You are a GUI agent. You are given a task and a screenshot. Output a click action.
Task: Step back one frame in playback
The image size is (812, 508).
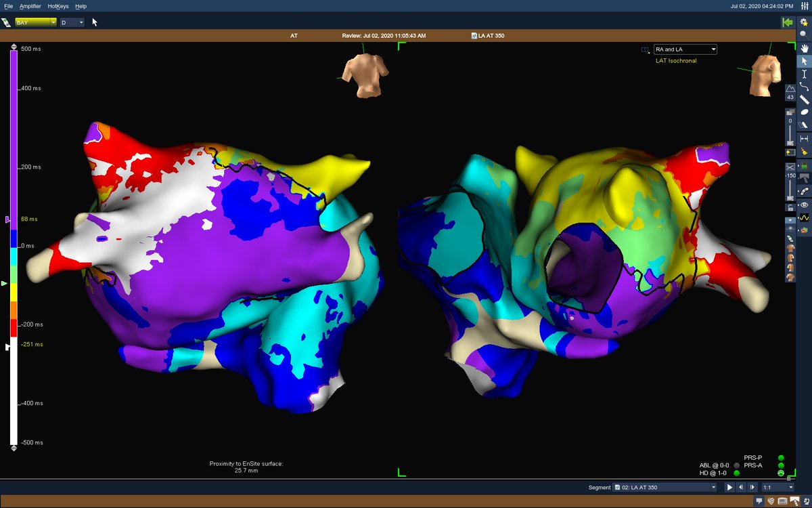[741, 487]
